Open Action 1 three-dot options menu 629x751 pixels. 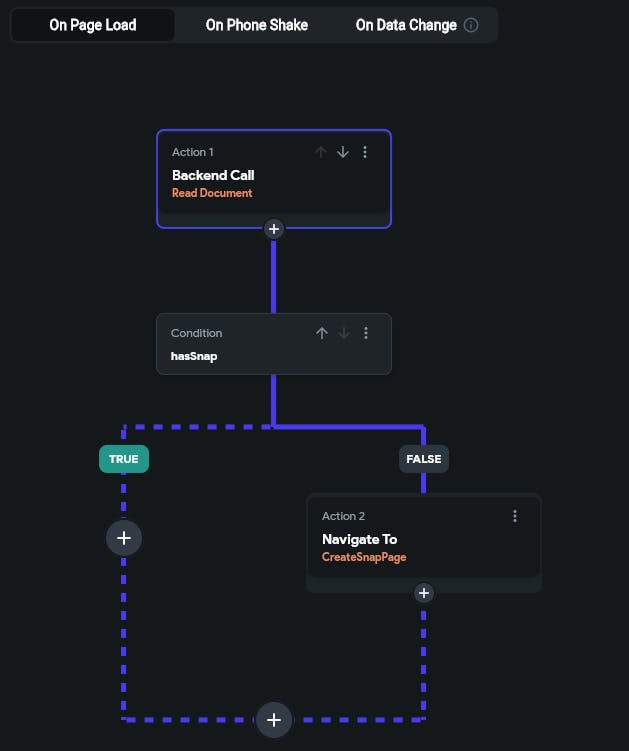pos(365,152)
